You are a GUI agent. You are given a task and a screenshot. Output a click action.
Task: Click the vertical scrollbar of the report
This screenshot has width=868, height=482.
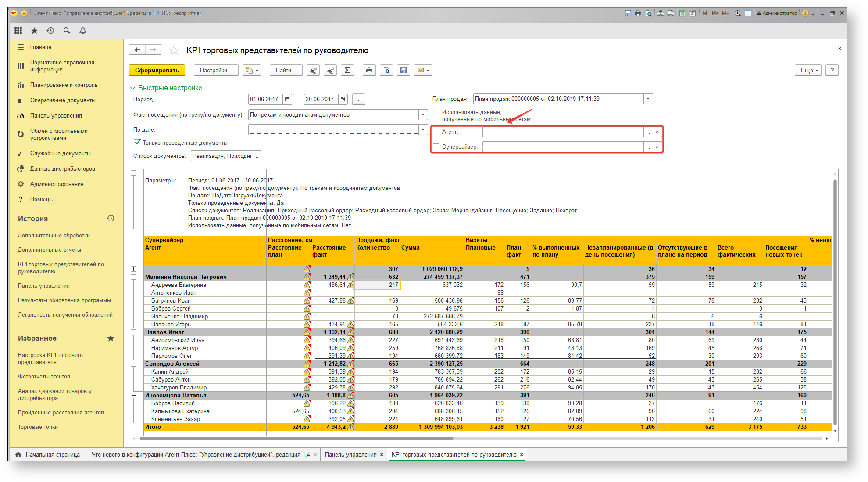[x=835, y=303]
